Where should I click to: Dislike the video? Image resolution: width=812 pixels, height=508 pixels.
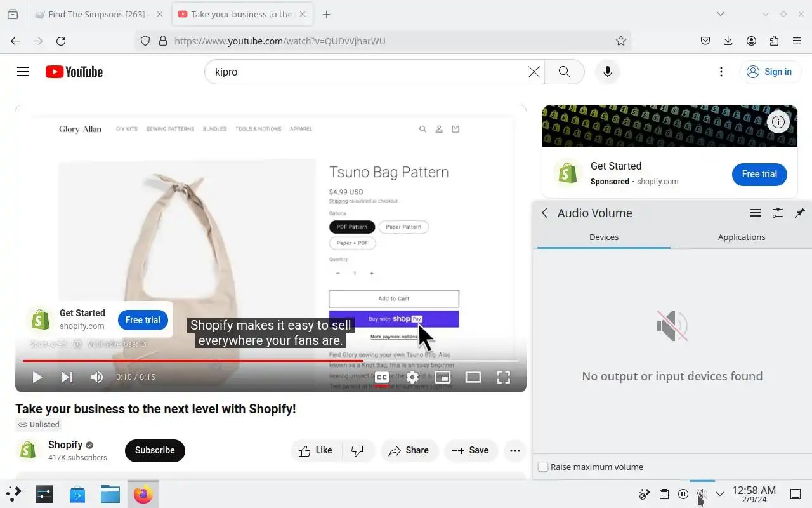point(358,450)
